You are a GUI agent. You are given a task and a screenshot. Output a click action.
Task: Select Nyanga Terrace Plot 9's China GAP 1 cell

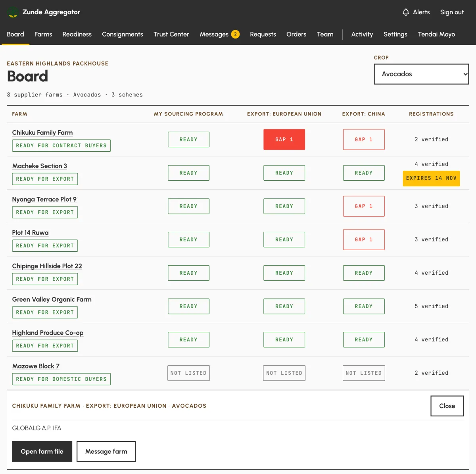[x=364, y=206]
